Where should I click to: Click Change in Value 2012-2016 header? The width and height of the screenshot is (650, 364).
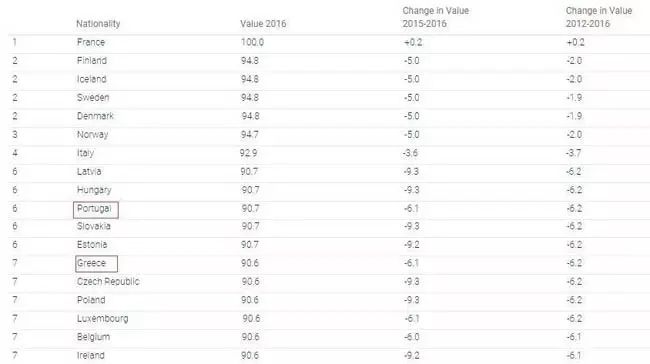click(599, 17)
